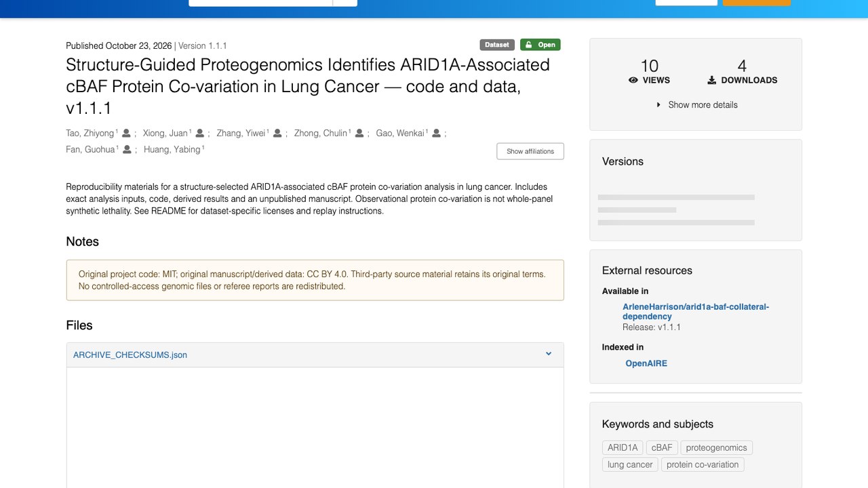
Task: Open Zhong, Chulin author profile icon
Action: (x=359, y=134)
